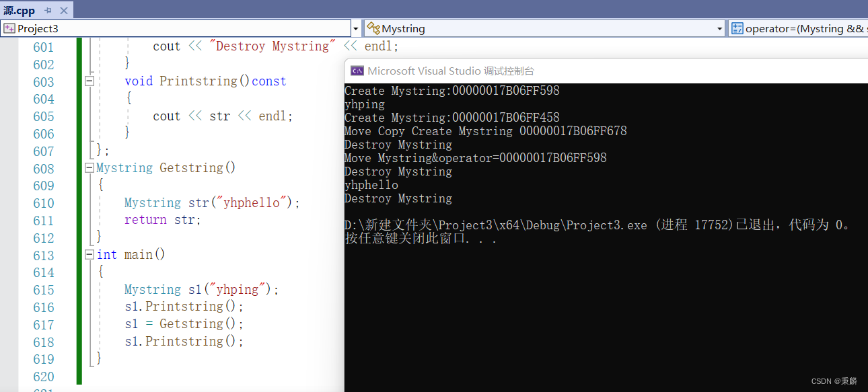Click the operator= method icon in navigation bar
This screenshot has width=868, height=392.
(737, 28)
